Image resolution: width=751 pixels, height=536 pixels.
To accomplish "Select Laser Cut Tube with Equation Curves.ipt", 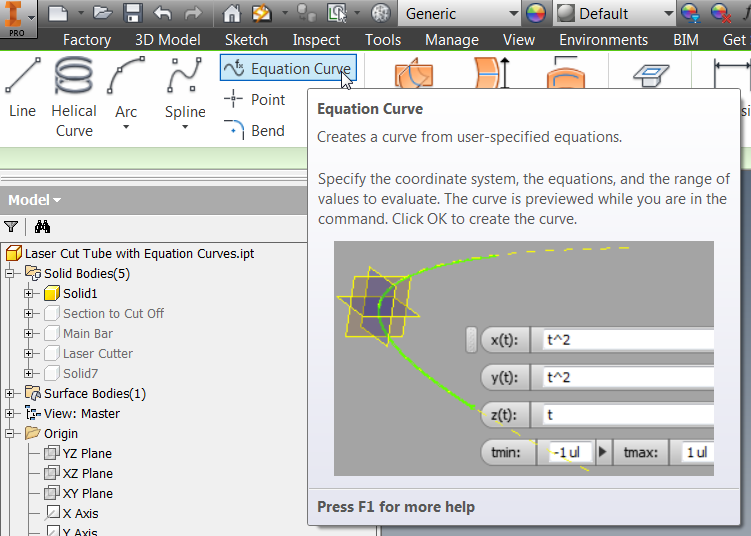I will 139,253.
